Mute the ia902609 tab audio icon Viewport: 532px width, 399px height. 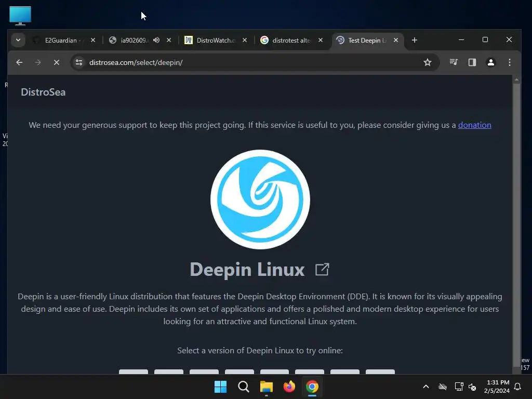[156, 40]
